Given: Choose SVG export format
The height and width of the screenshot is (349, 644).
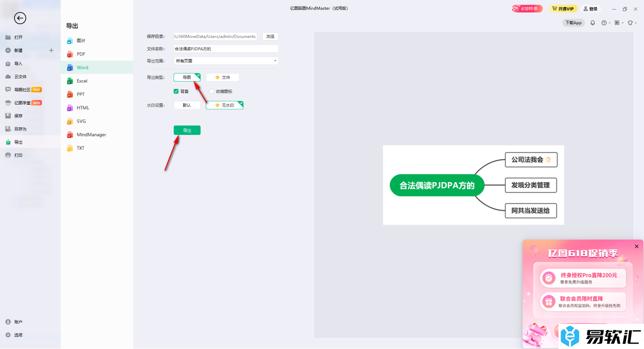Looking at the screenshot, I should click(x=97, y=121).
